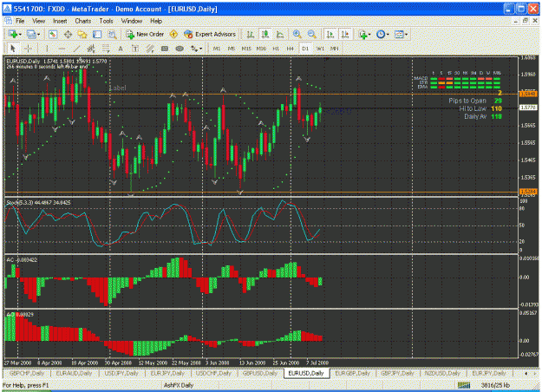Toggle chart shift from right border
Viewport: 542px width, 392px height.
tap(345, 34)
